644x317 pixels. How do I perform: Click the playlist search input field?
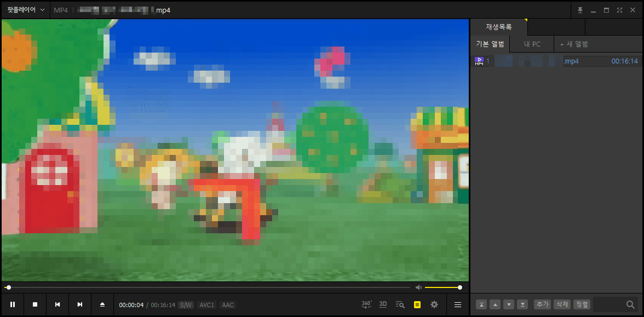(609, 304)
